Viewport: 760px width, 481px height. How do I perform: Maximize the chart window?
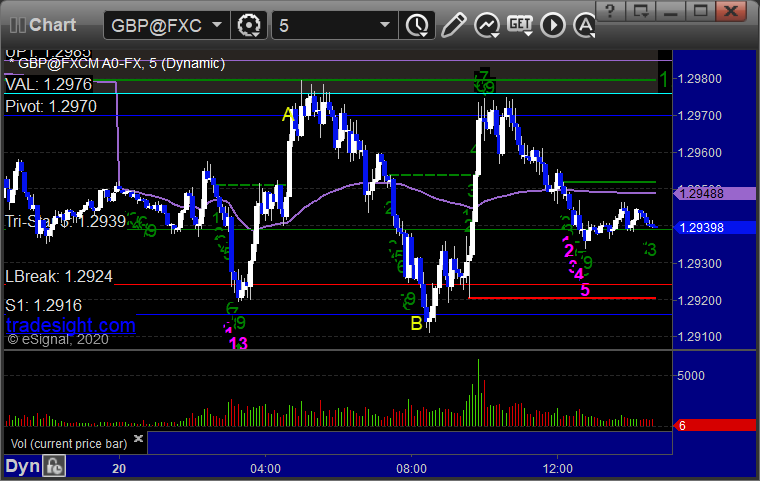[x=700, y=11]
